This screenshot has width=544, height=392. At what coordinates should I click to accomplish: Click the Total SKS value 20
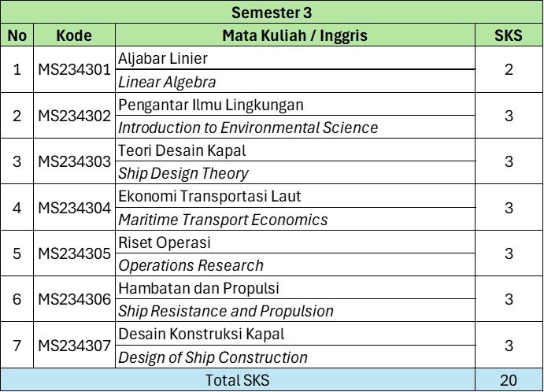[509, 380]
